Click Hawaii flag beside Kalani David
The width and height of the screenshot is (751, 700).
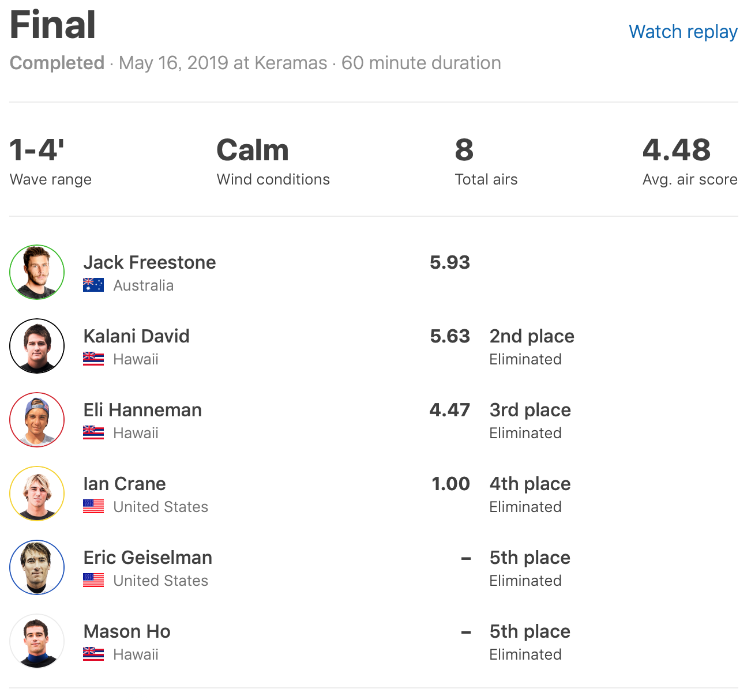93,359
